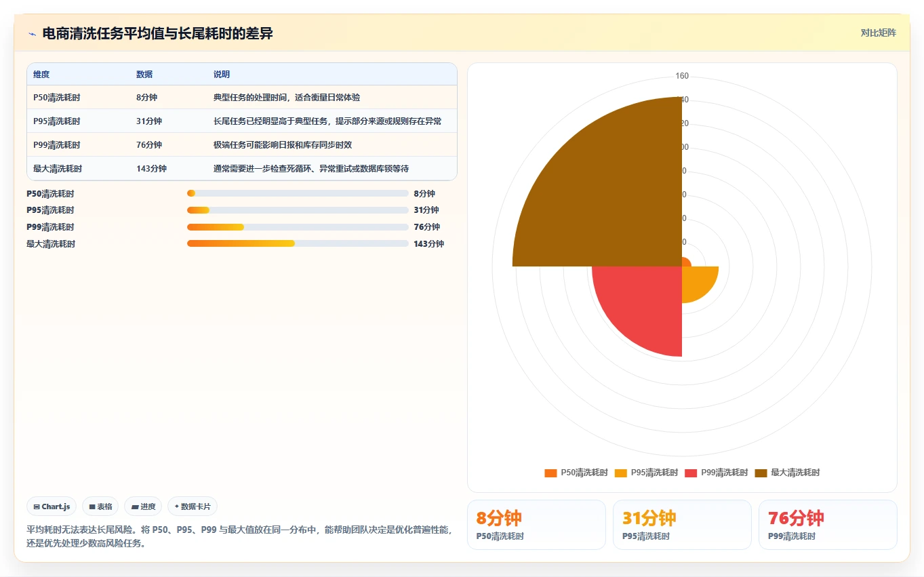Click the 143分钟 value beside progress bar
The height and width of the screenshot is (577, 924).
[x=428, y=244]
